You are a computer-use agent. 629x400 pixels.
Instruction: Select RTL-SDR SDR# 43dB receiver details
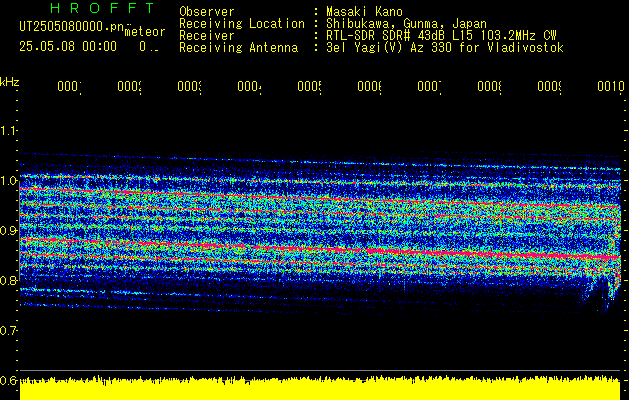441,36
